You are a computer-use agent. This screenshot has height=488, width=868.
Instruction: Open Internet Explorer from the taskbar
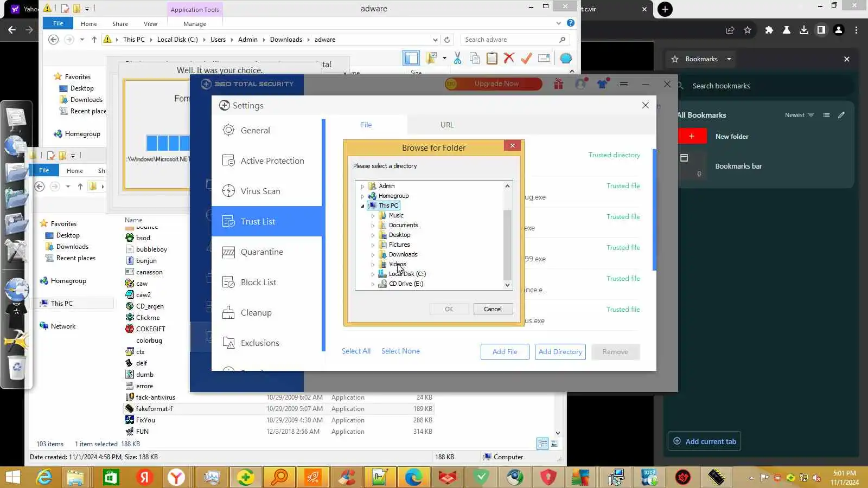(x=44, y=477)
